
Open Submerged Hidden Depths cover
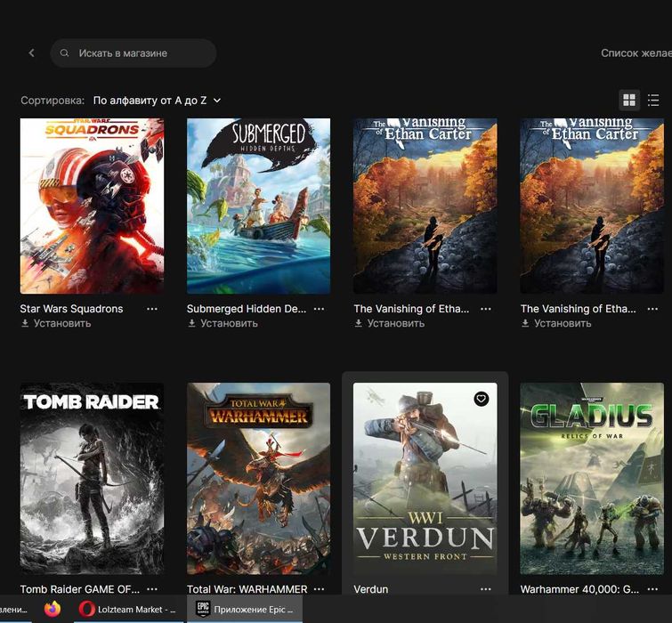click(258, 206)
